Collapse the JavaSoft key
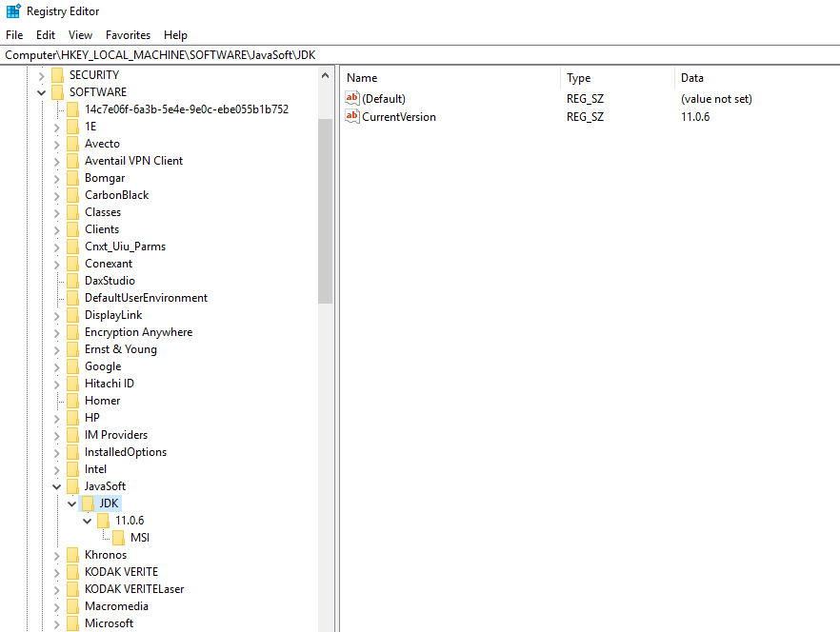 [x=57, y=487]
